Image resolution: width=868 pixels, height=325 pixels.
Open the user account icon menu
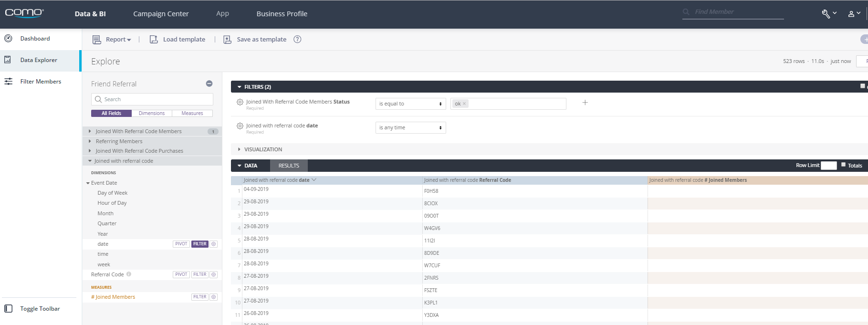[x=851, y=14]
